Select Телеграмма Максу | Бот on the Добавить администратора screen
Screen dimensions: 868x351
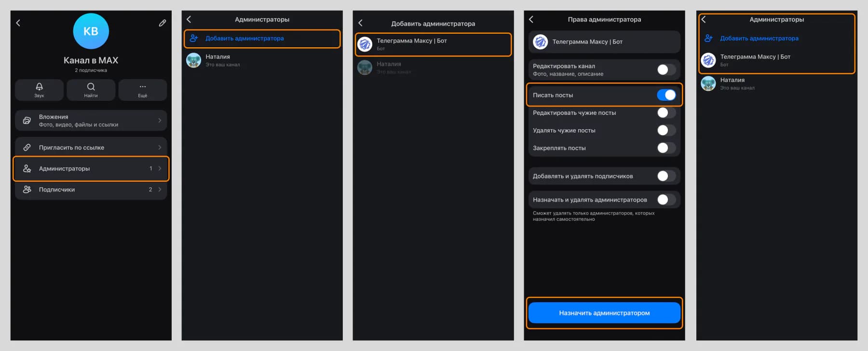(433, 44)
